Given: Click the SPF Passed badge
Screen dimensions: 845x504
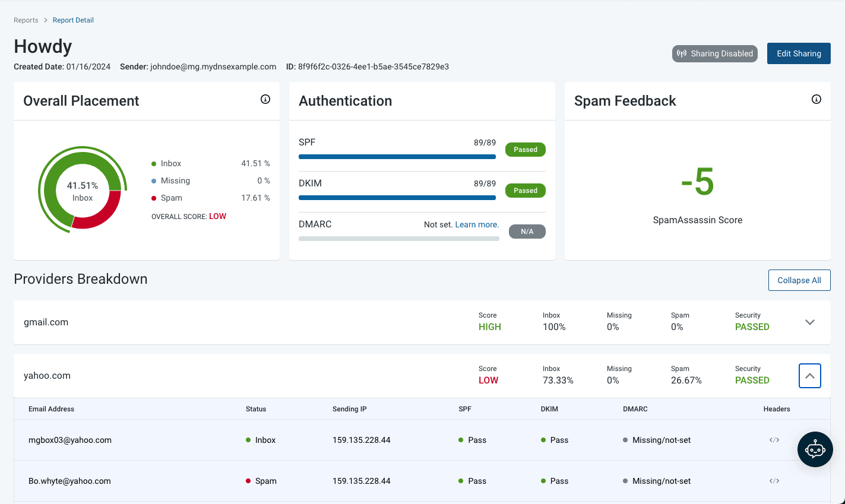Looking at the screenshot, I should [525, 150].
